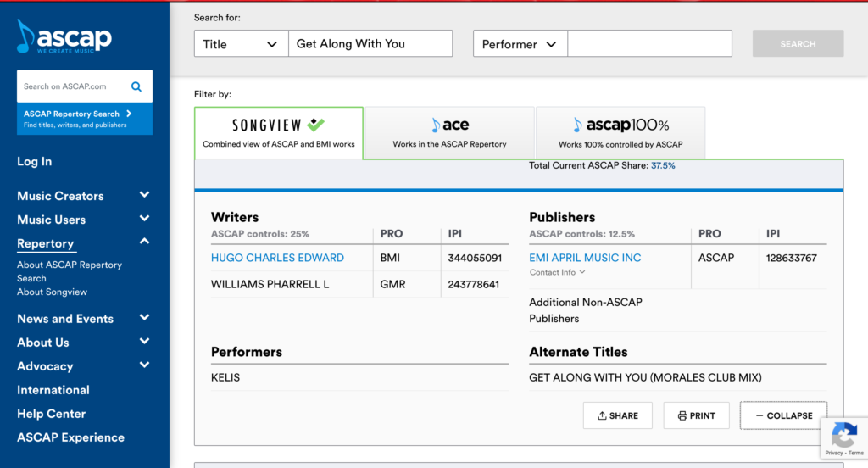This screenshot has height=468, width=868.
Task: Expand the Advocacy menu
Action: pos(144,365)
